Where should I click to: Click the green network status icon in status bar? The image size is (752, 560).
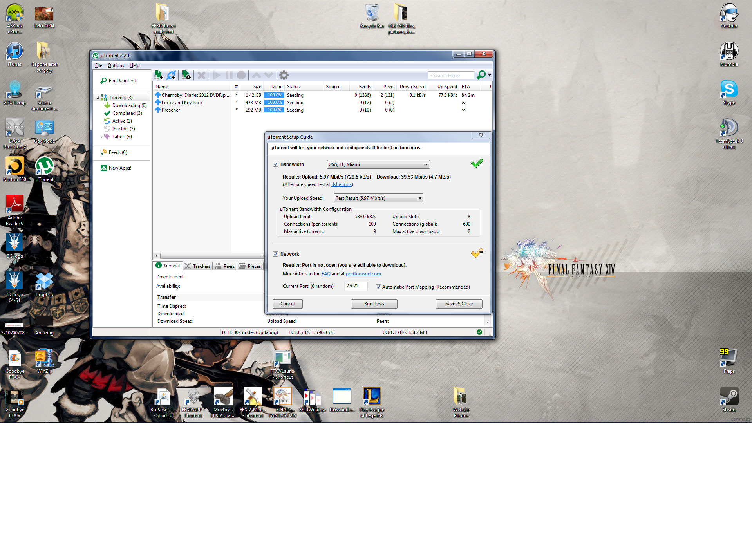[x=479, y=332]
